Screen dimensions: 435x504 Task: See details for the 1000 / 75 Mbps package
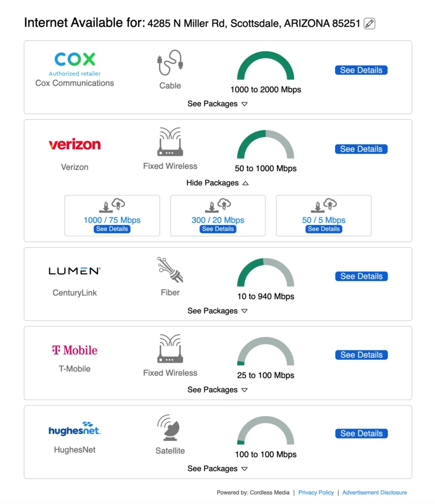(112, 229)
